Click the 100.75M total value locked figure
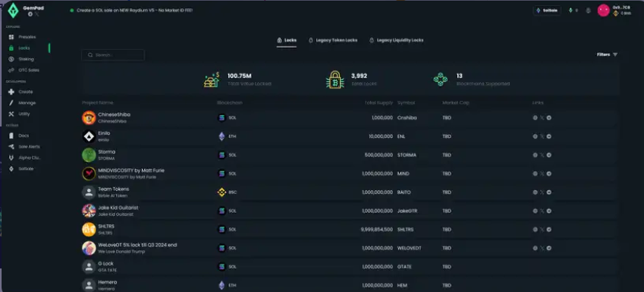 pyautogui.click(x=239, y=76)
